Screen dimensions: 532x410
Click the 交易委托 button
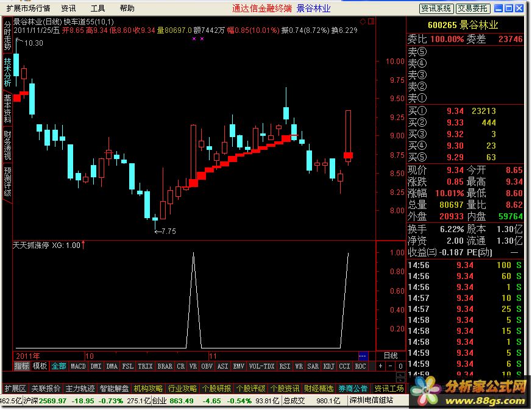pyautogui.click(x=472, y=9)
